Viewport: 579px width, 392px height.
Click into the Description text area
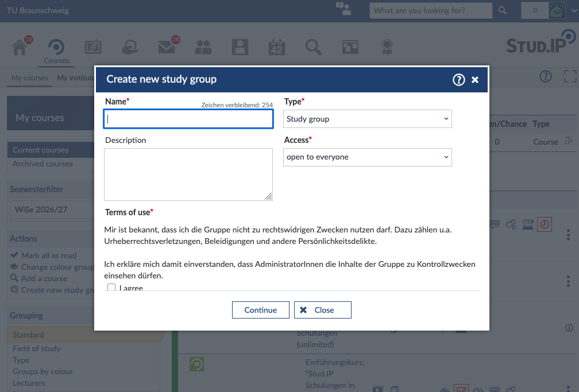(x=188, y=174)
